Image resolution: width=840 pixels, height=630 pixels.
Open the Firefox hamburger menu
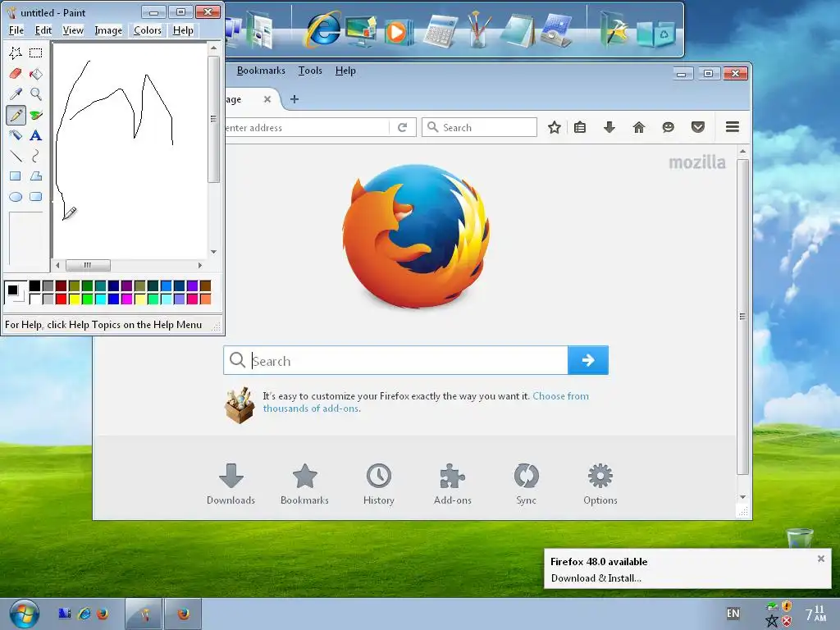coord(733,127)
